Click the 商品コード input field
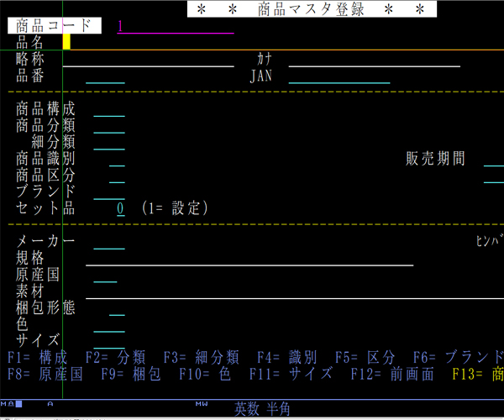This screenshot has width=504, height=420. [x=175, y=26]
